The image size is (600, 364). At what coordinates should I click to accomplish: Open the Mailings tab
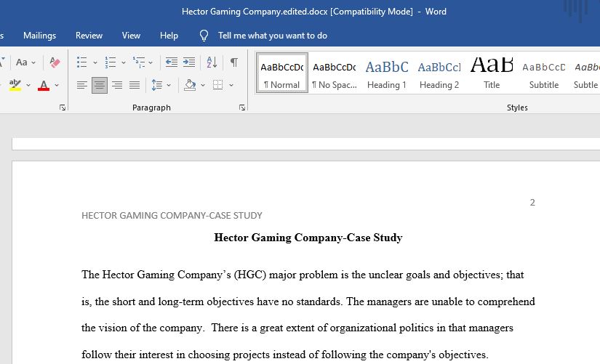pyautogui.click(x=39, y=36)
